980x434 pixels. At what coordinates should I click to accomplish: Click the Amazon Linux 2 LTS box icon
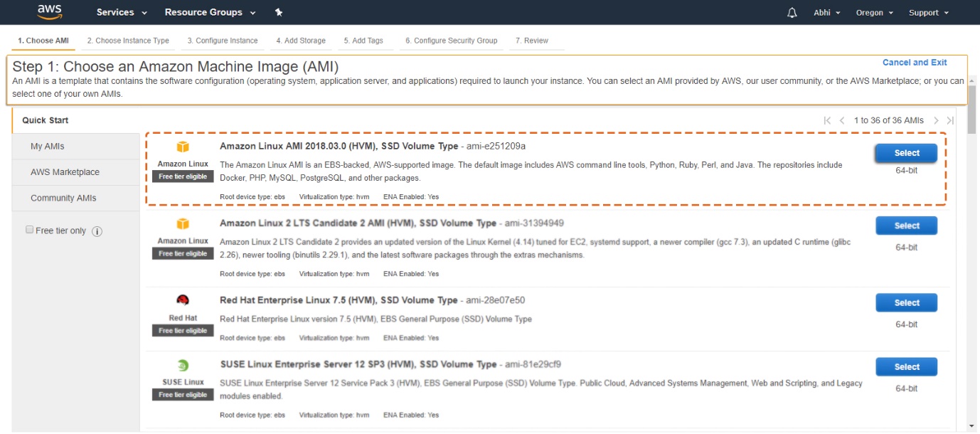click(183, 223)
